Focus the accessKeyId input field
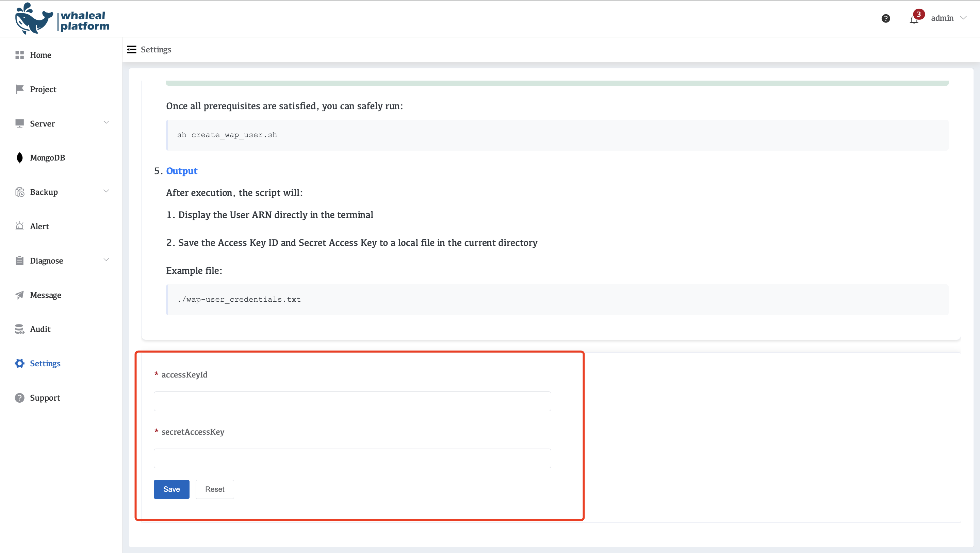The image size is (980, 553). (x=352, y=401)
